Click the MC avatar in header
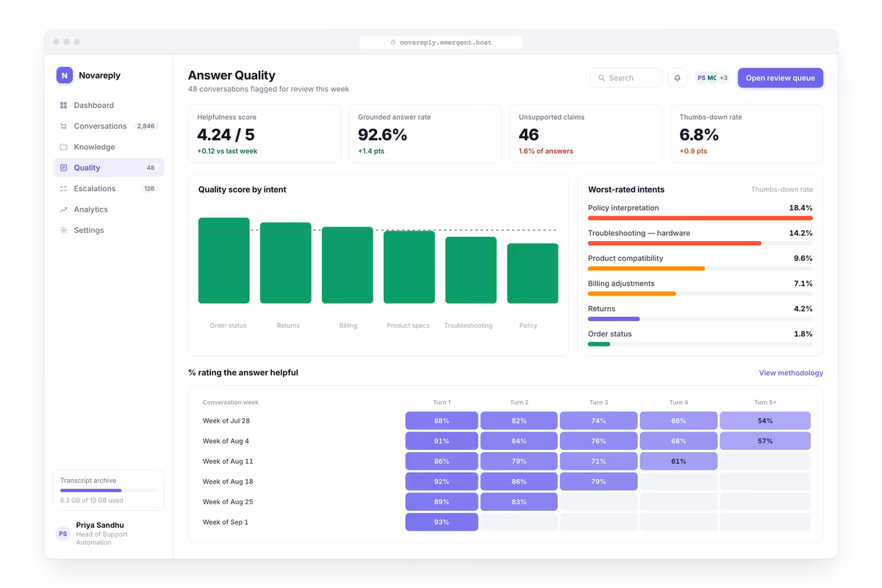Viewport: 882px width, 588px height. click(712, 78)
